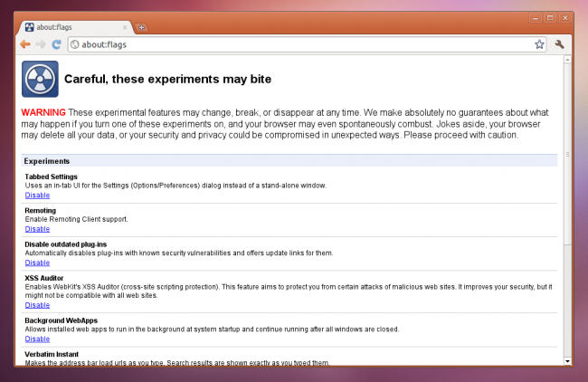Open a new tab with plus button
Screen dimensions: 588x382
(141, 27)
